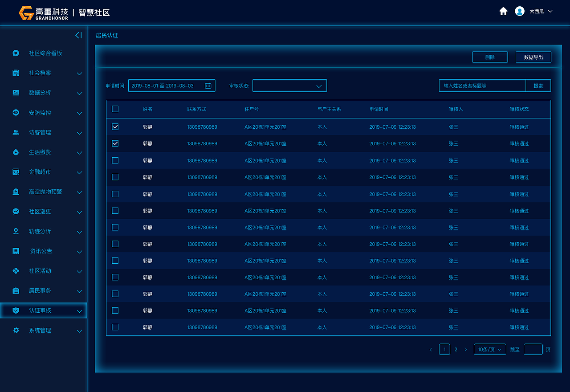Click the 数据导出 button
The height and width of the screenshot is (392, 570).
point(533,57)
